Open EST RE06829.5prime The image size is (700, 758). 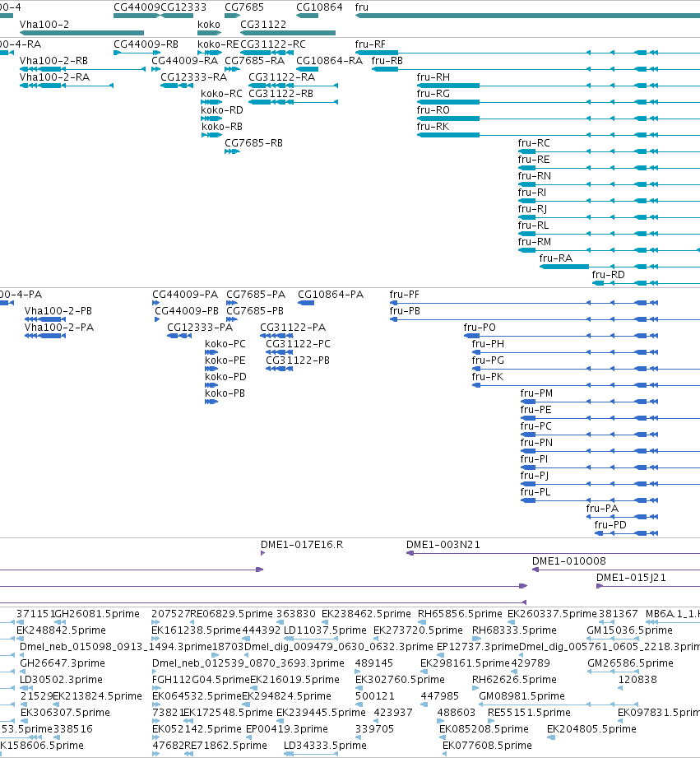(232, 614)
